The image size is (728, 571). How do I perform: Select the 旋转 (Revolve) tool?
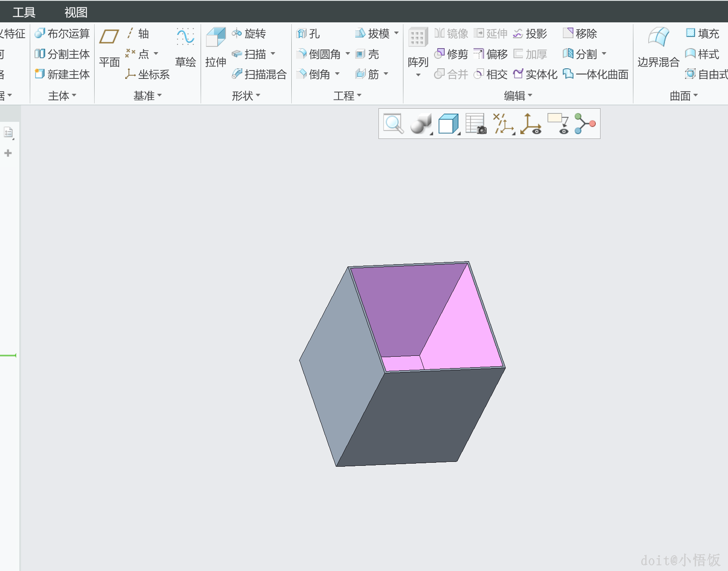[249, 34]
